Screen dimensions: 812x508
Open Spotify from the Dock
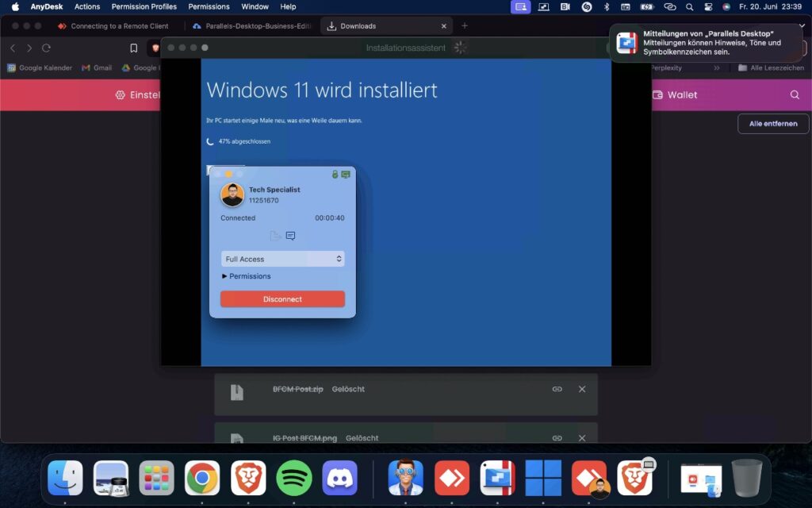(x=294, y=478)
